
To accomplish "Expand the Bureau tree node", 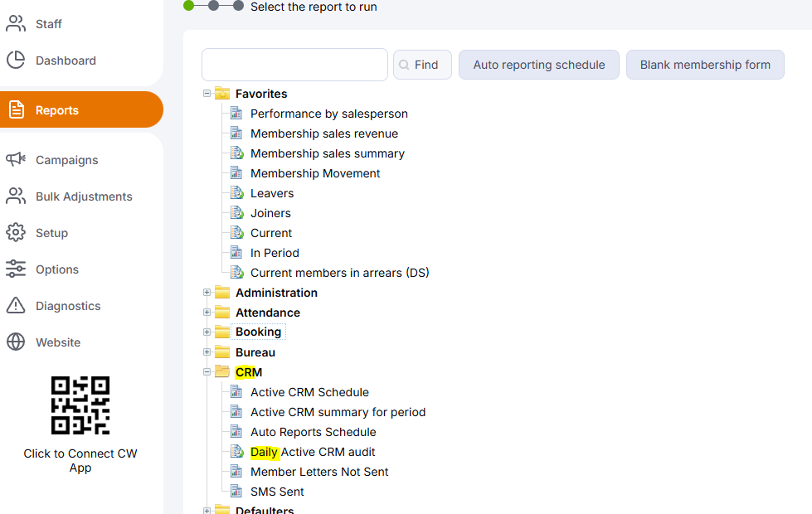I will click(207, 352).
